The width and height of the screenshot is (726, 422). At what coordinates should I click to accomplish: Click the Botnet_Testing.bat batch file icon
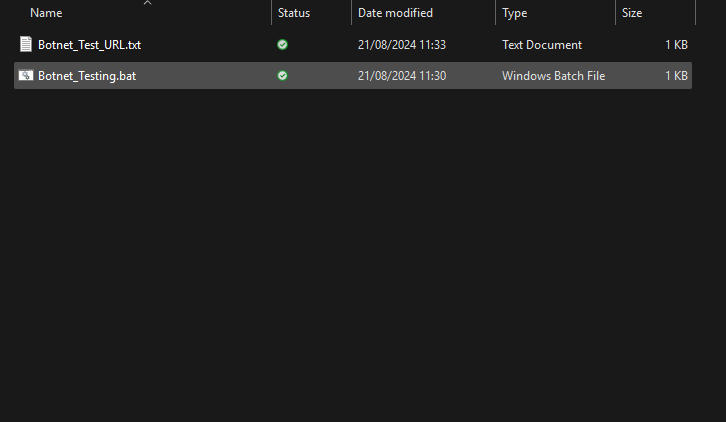[x=26, y=76]
